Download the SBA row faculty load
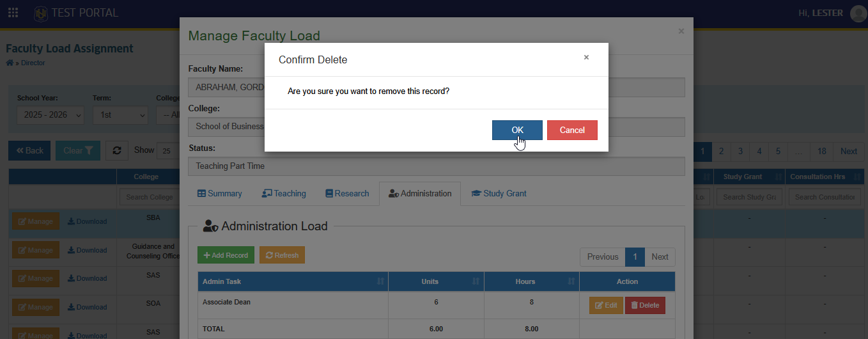868x339 pixels. [x=88, y=221]
